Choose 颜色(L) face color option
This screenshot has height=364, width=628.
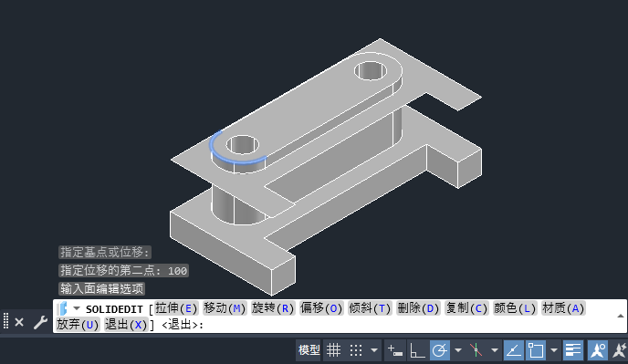(515, 308)
